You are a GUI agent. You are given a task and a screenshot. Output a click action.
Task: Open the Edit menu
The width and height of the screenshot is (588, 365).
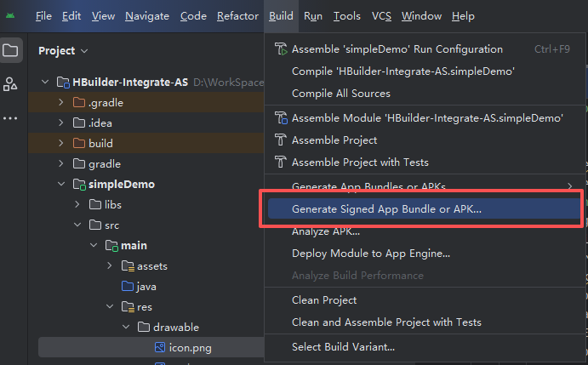pyautogui.click(x=71, y=16)
